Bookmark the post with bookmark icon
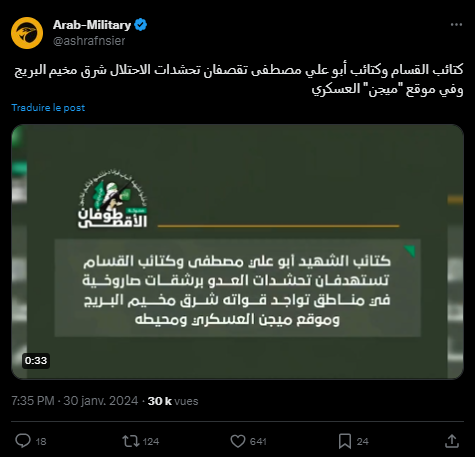 (345, 441)
